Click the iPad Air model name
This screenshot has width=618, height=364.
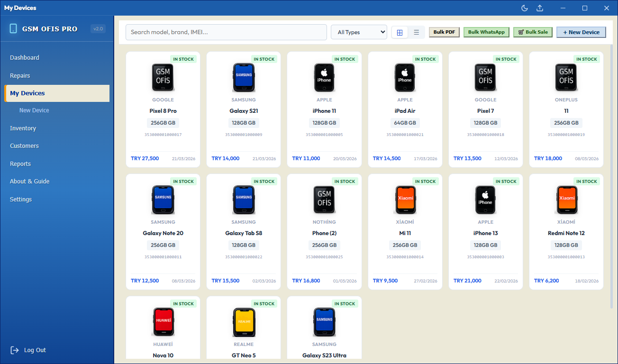point(405,111)
